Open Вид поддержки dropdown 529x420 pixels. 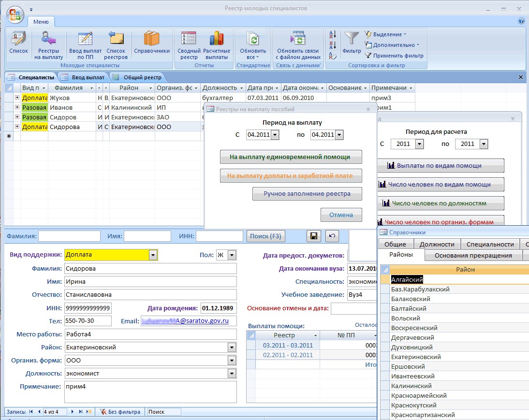153,255
